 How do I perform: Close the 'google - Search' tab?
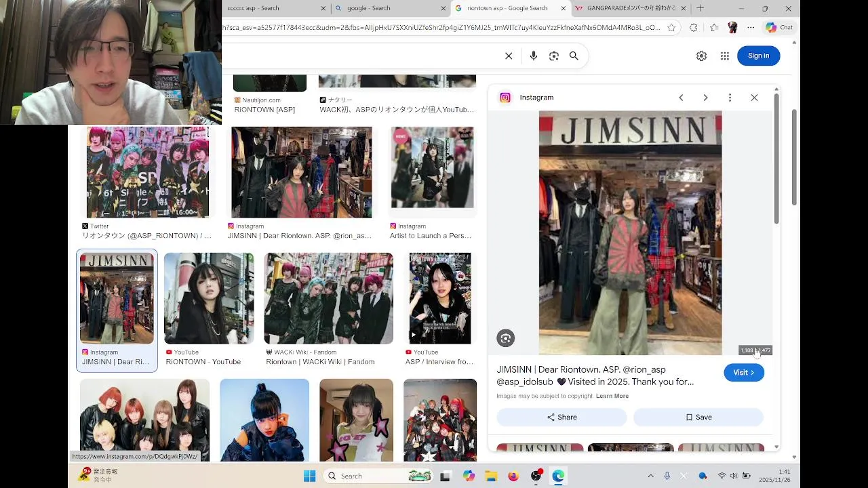point(443,8)
